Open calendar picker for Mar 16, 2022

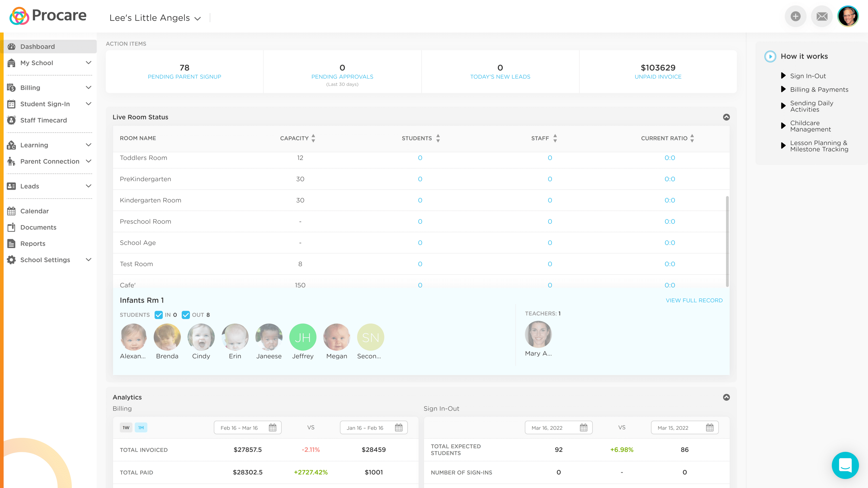point(584,428)
